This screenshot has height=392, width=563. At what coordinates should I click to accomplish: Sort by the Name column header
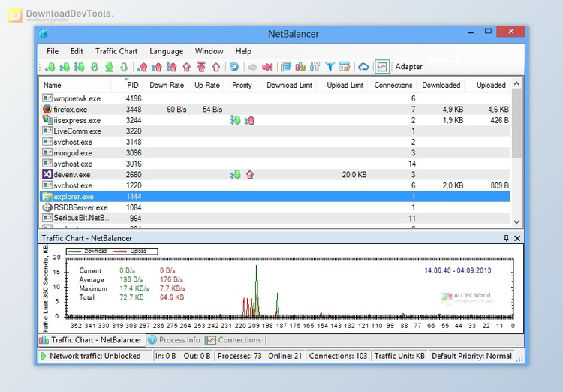(x=75, y=85)
